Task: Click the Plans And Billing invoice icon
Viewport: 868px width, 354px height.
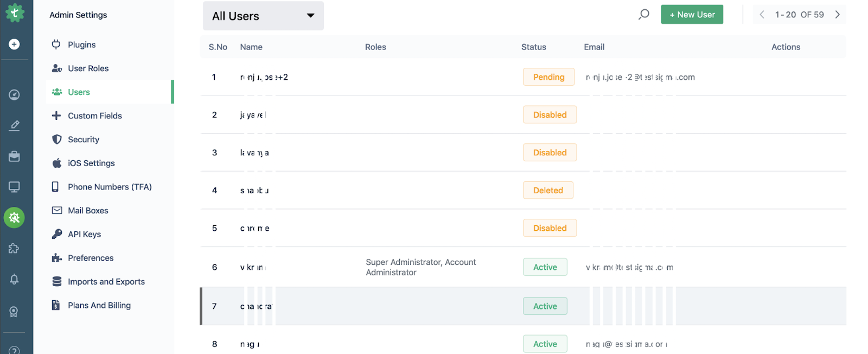Action: [x=55, y=305]
